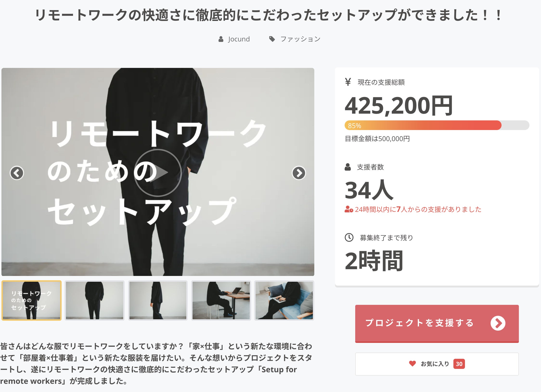
Task: Click arrow circle on プロジェクトを支援する button
Action: pyautogui.click(x=498, y=323)
